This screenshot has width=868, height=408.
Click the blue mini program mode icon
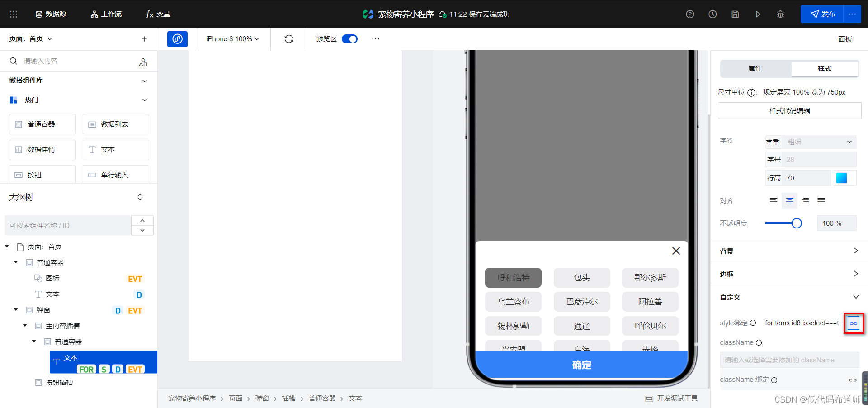(x=177, y=39)
